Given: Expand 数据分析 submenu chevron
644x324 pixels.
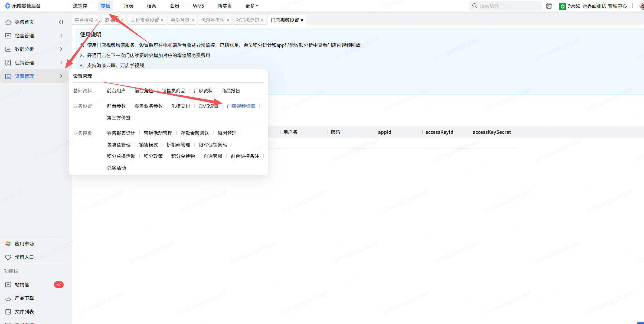Looking at the screenshot, I should [x=61, y=49].
